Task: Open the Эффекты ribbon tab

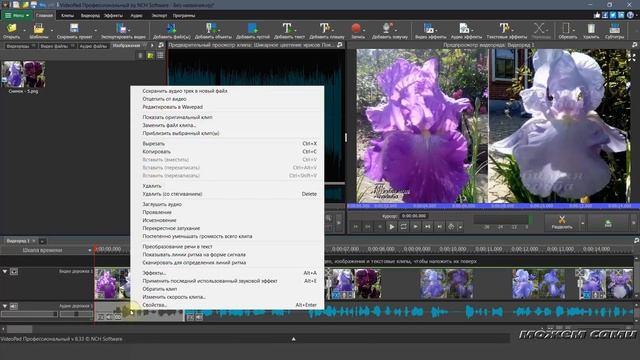Action: click(113, 16)
